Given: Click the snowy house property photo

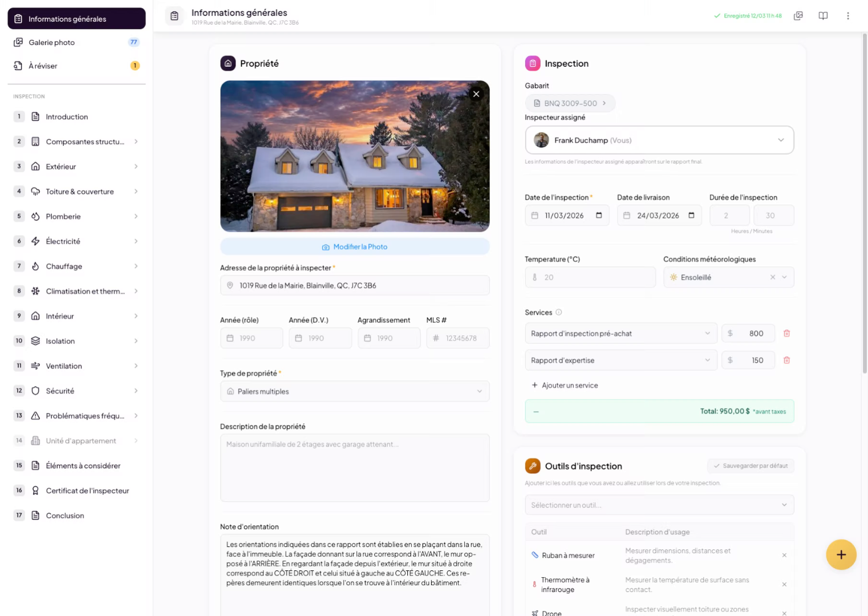Looking at the screenshot, I should (x=355, y=156).
